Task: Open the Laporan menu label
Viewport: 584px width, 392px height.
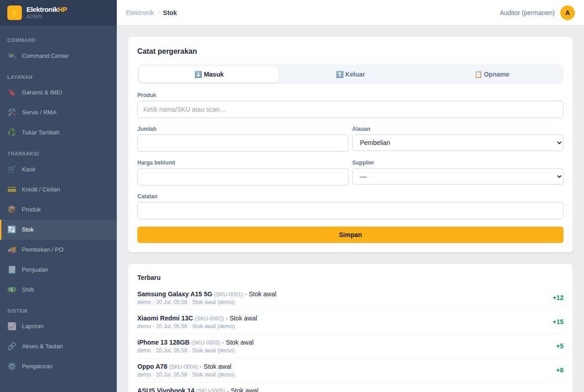Action: click(33, 326)
